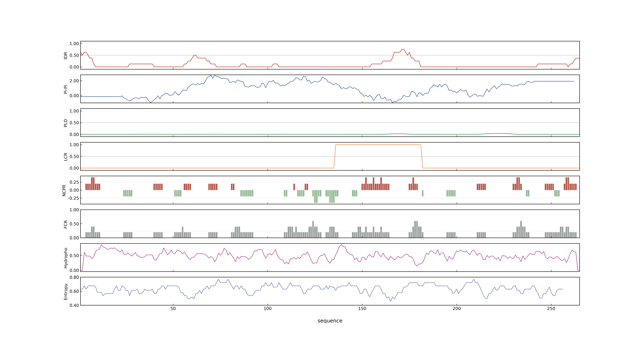Screen dimensions: 644x343
Task: Click the 0.25 tick of the NCPR panel
Action: 74,182
